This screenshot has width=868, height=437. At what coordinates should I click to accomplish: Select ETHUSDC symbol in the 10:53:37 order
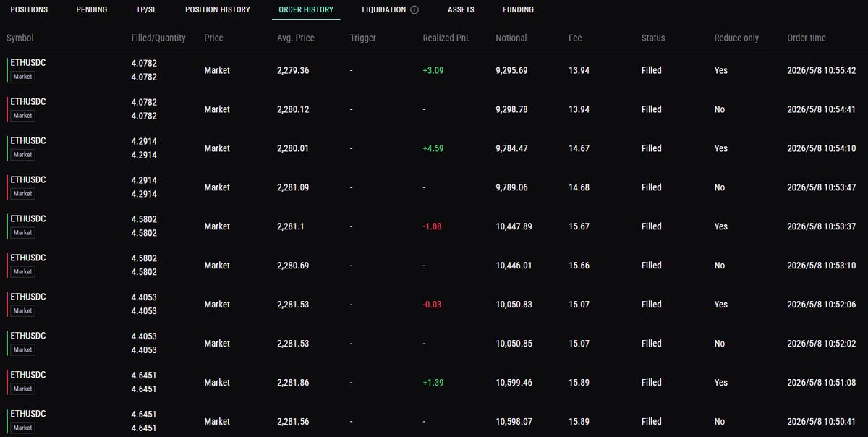[x=28, y=219]
